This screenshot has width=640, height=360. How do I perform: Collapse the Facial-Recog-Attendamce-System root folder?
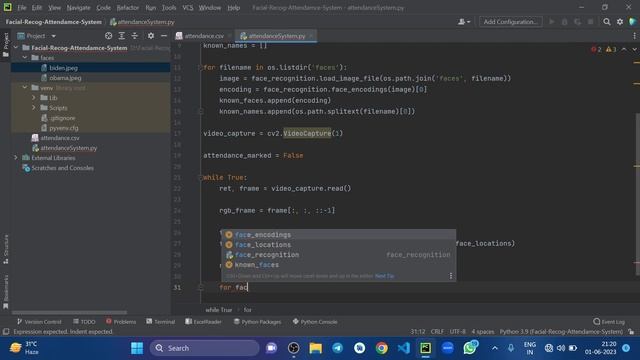16,48
